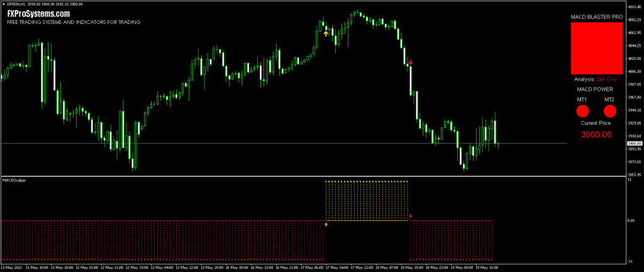
Task: Click the 3900.00 price tag on the axis
Action: pos(634,144)
